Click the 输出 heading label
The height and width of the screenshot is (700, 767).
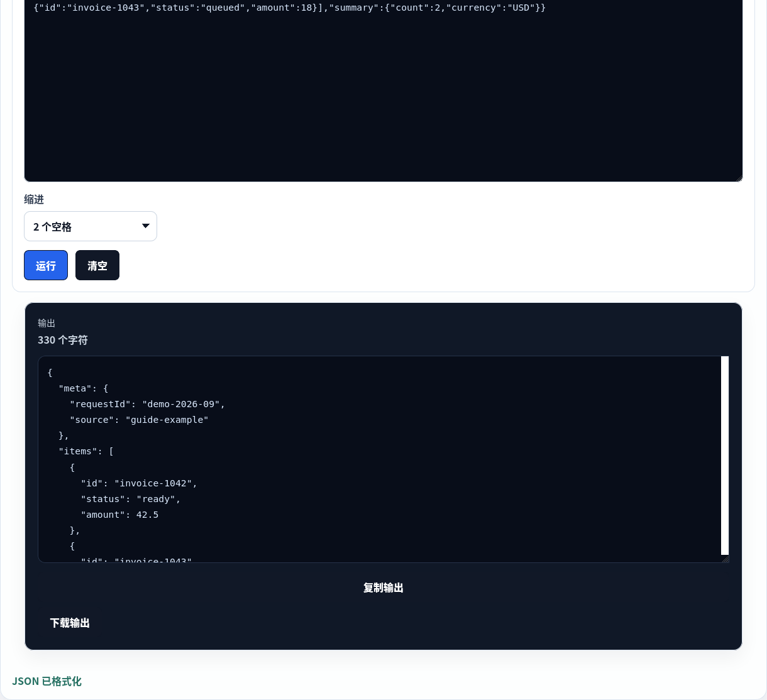47,323
